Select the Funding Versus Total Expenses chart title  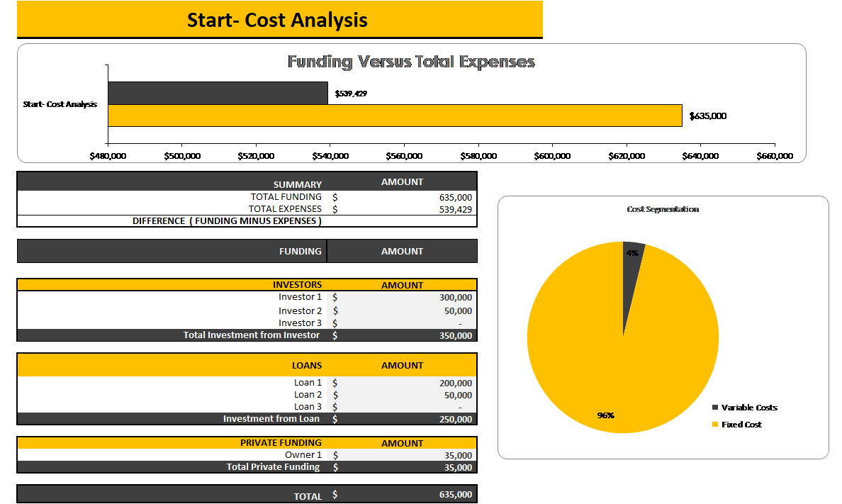pyautogui.click(x=411, y=62)
